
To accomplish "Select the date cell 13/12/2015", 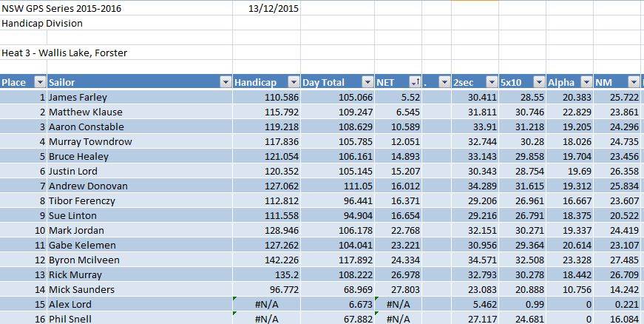I will 267,8.
